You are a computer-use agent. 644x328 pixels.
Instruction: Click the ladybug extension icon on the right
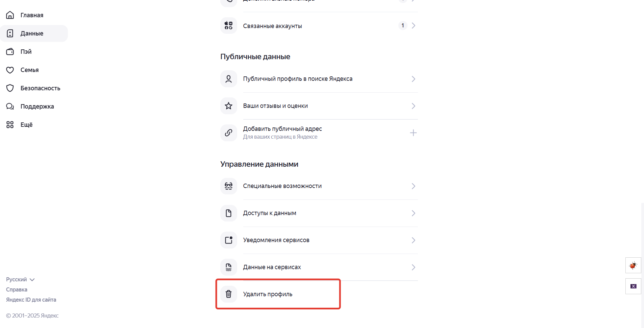(634, 265)
